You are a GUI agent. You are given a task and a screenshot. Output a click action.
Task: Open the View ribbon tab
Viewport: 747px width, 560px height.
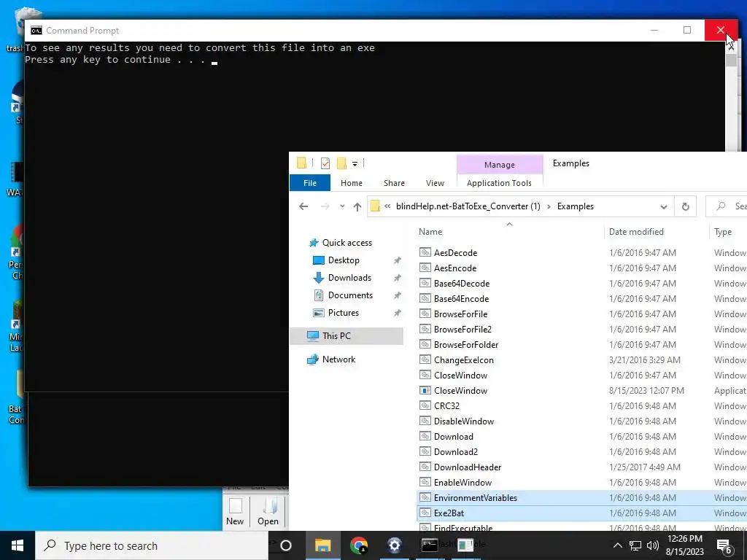[435, 183]
